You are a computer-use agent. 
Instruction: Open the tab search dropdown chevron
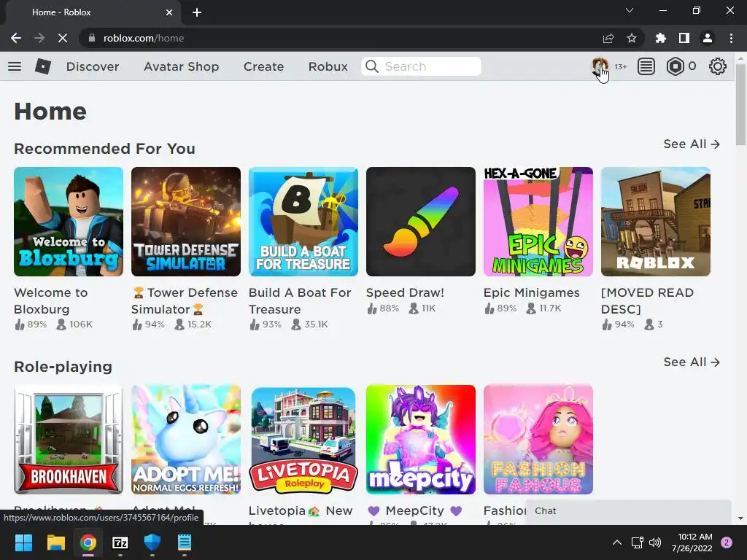click(x=630, y=10)
